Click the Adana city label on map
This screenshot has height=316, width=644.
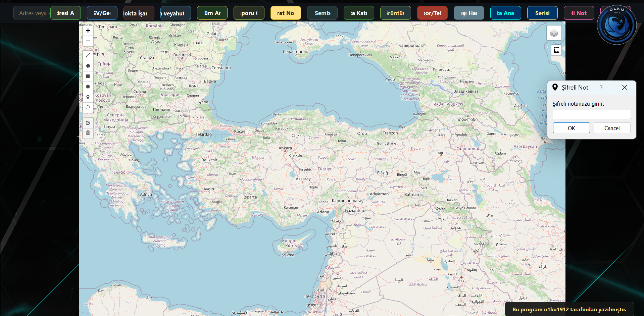[x=323, y=212]
